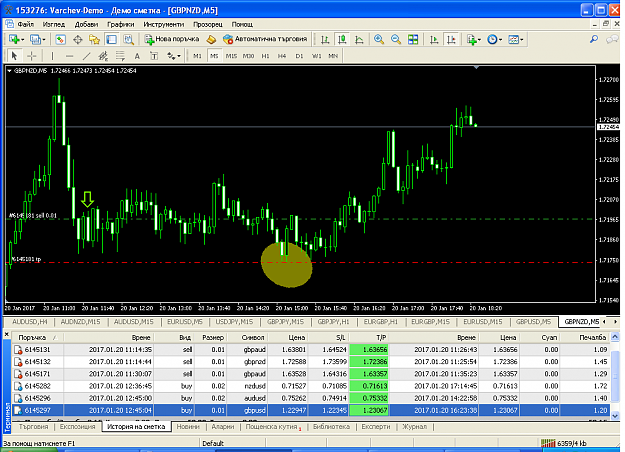Open the new chart dropdown
This screenshot has width=625, height=452.
pos(17,39)
